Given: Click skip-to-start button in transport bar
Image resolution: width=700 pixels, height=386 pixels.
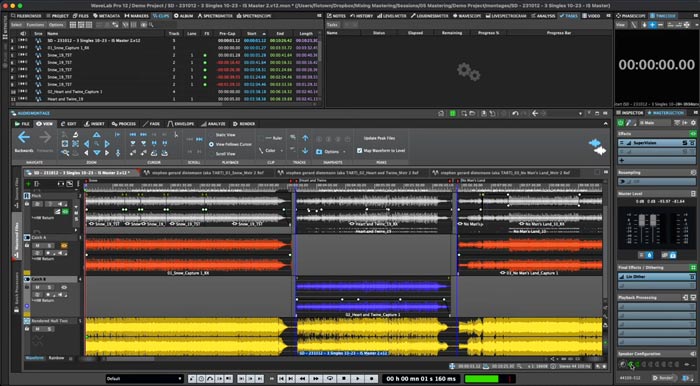Looking at the screenshot, I should (x=281, y=378).
